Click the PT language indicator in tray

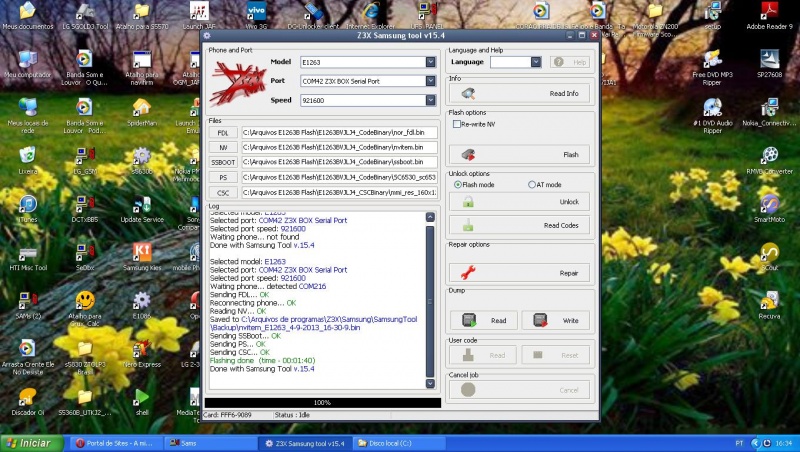click(739, 443)
